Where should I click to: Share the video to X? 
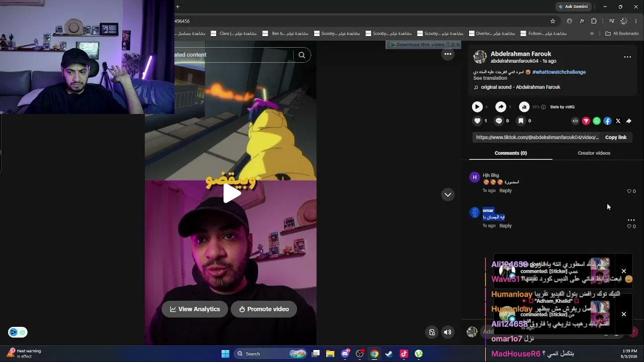pyautogui.click(x=618, y=121)
